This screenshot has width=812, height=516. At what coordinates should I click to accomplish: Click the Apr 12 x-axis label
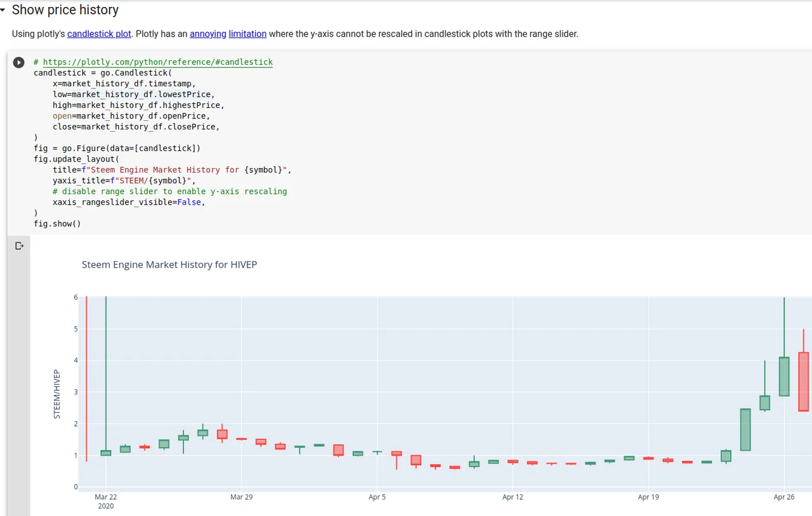(513, 497)
